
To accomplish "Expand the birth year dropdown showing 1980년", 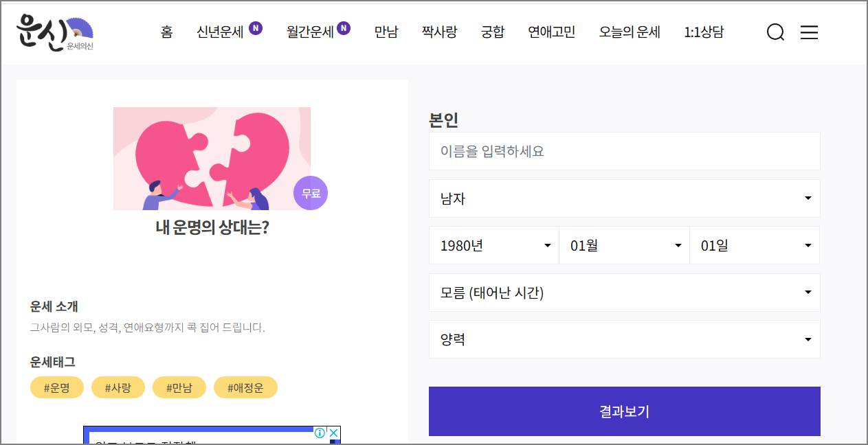I will pyautogui.click(x=493, y=245).
